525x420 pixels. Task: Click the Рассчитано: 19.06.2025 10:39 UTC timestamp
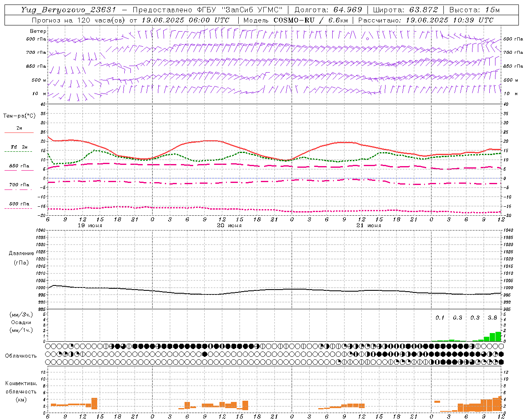point(426,20)
